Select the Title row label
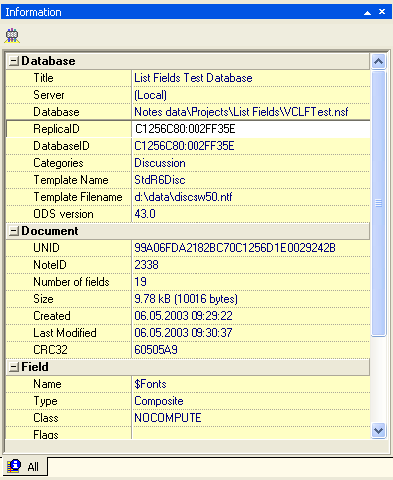This screenshot has height=480, width=393. [43, 78]
